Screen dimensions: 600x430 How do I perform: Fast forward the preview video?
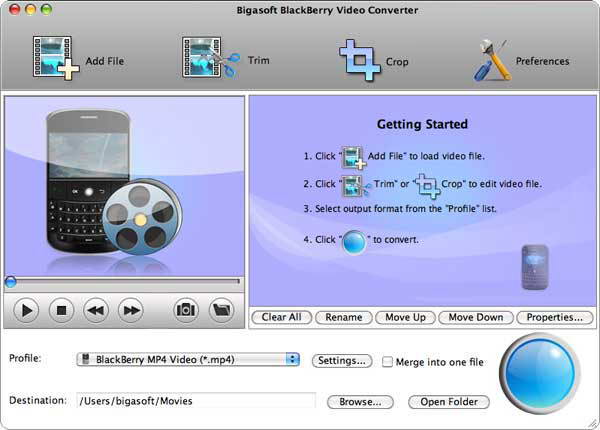[x=131, y=310]
